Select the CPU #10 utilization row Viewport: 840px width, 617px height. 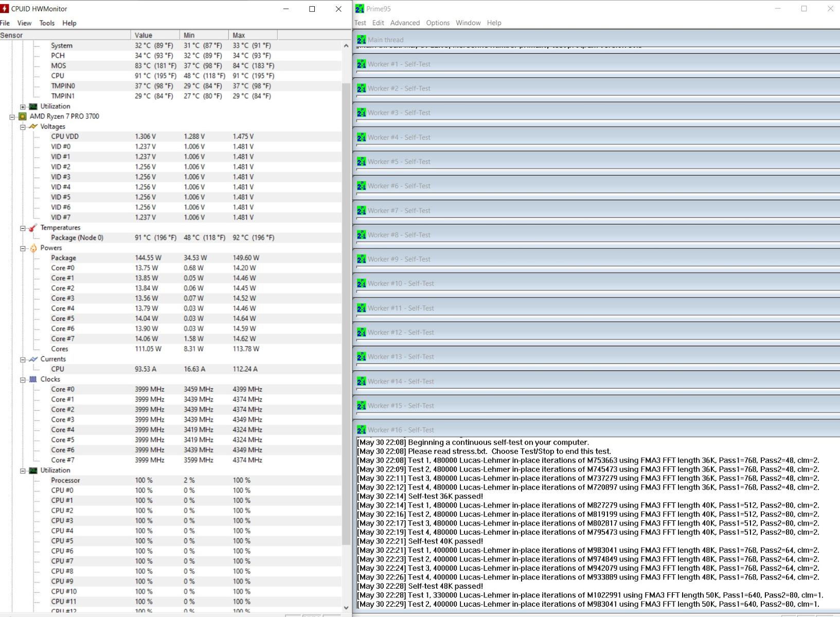(171, 591)
